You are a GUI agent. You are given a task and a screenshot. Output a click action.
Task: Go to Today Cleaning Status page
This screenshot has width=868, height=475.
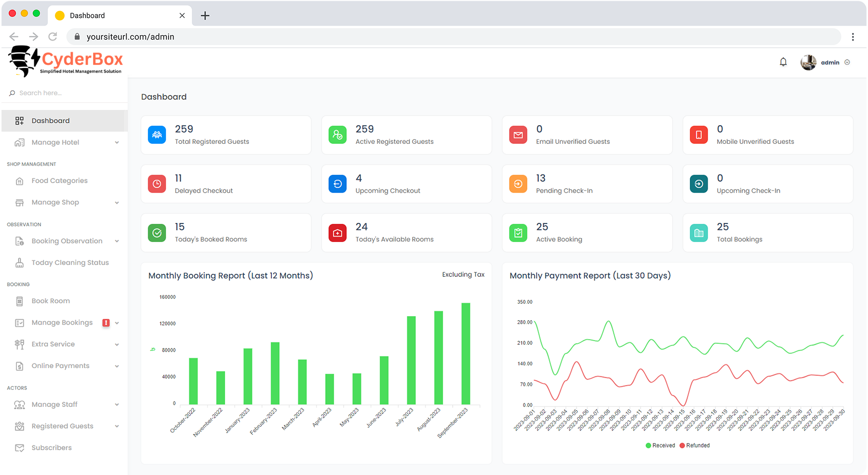coord(70,263)
